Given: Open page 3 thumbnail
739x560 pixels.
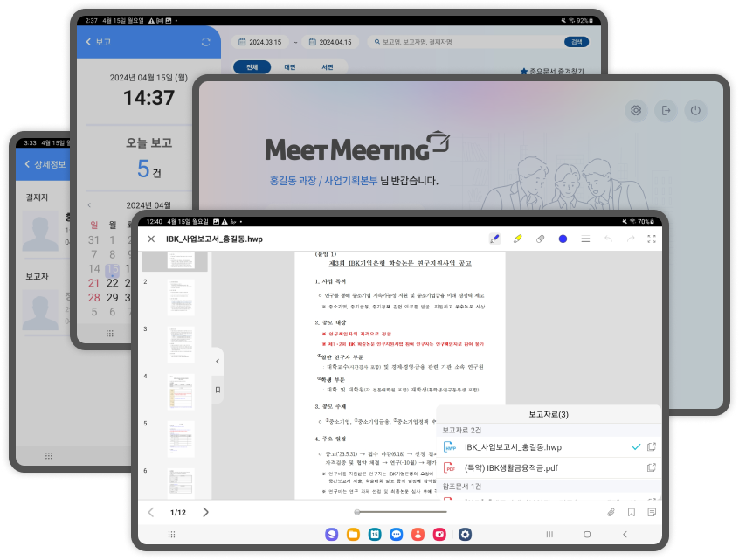Looking at the screenshot, I should pyautogui.click(x=181, y=344).
